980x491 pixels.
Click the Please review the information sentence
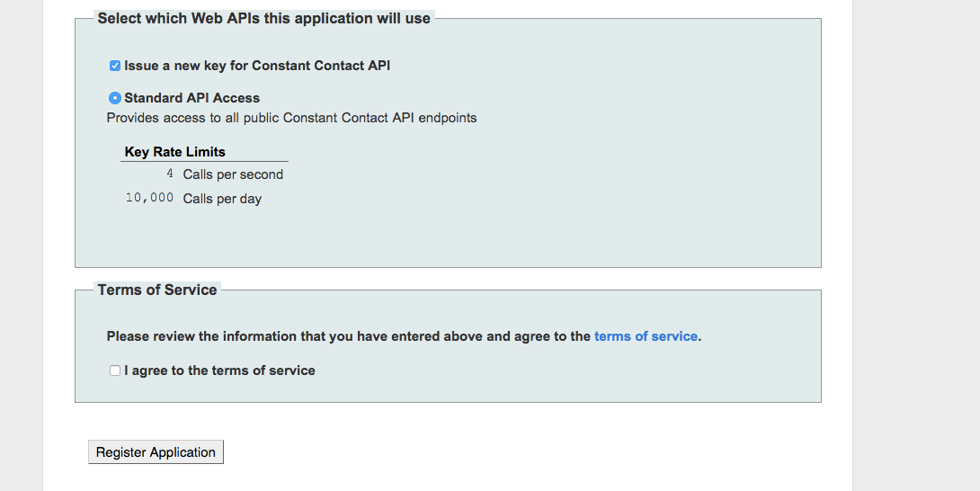(404, 336)
